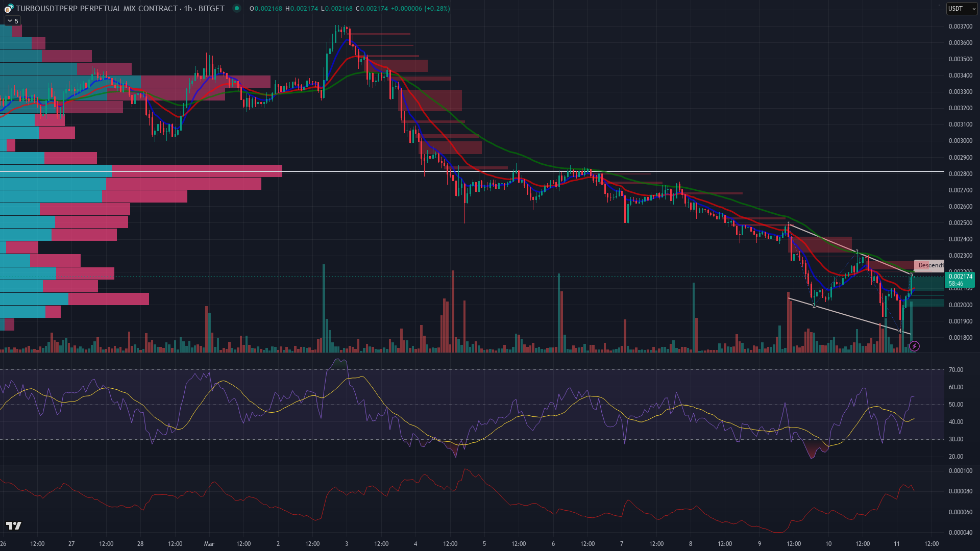Click the green market status dot
This screenshot has height=551, width=980.
point(236,8)
